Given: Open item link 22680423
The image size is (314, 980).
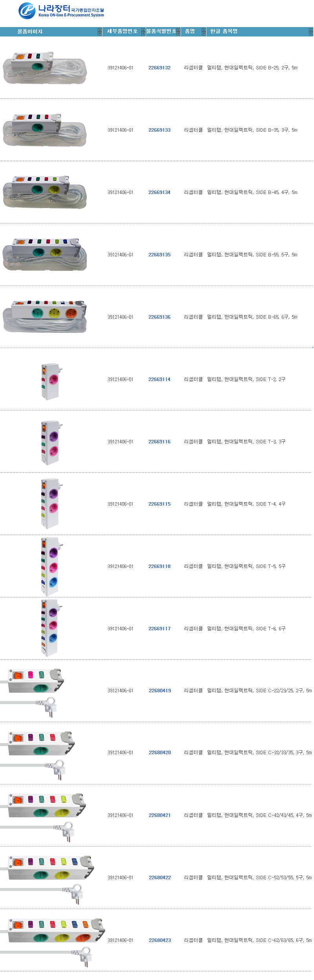Looking at the screenshot, I should pos(160,940).
